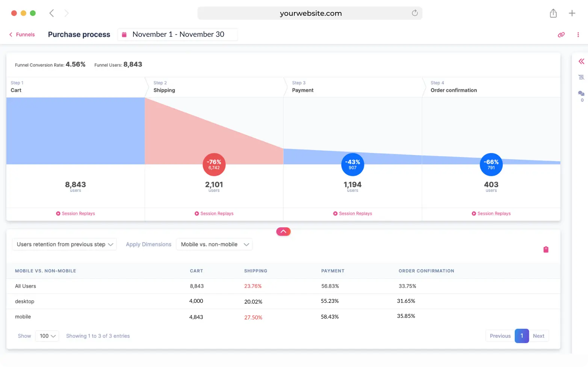Viewport: 588px width, 367px height.
Task: Select the desktop row label
Action: pos(24,301)
